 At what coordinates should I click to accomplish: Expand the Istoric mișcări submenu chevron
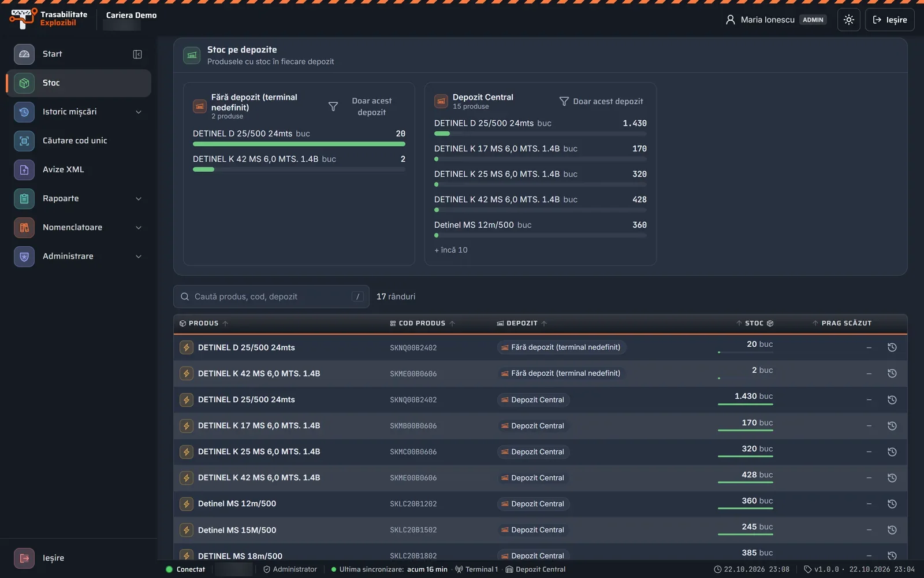pyautogui.click(x=139, y=112)
